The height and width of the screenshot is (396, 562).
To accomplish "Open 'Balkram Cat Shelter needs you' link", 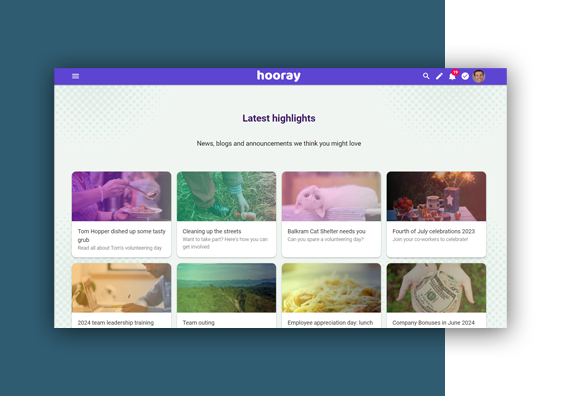I will 327,232.
